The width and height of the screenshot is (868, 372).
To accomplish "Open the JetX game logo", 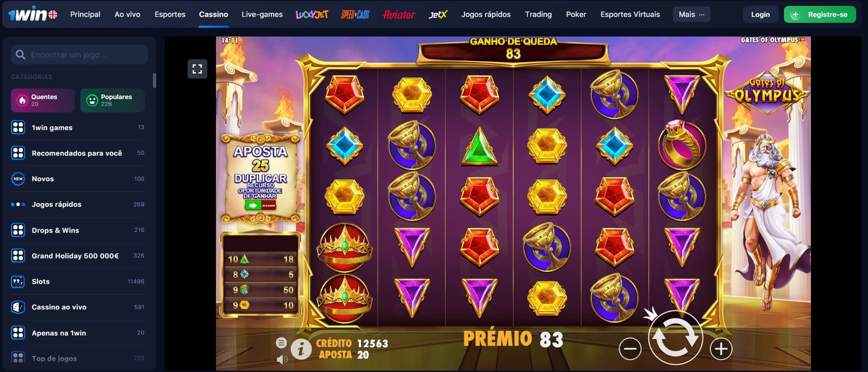I will [x=437, y=15].
